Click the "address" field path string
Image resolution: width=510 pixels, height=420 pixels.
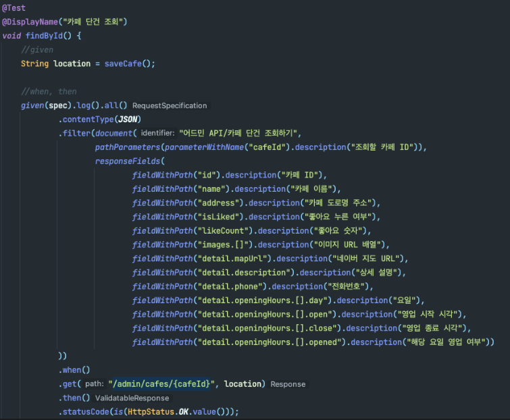220,203
